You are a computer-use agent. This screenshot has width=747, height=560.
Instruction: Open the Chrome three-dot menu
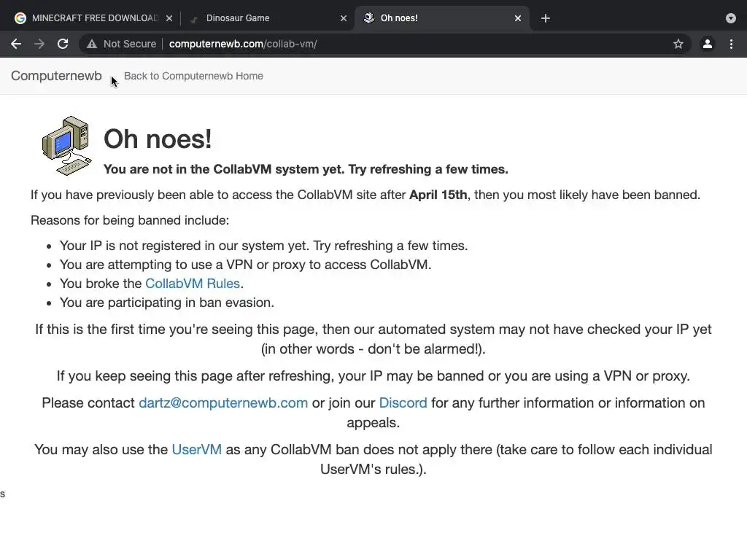731,44
